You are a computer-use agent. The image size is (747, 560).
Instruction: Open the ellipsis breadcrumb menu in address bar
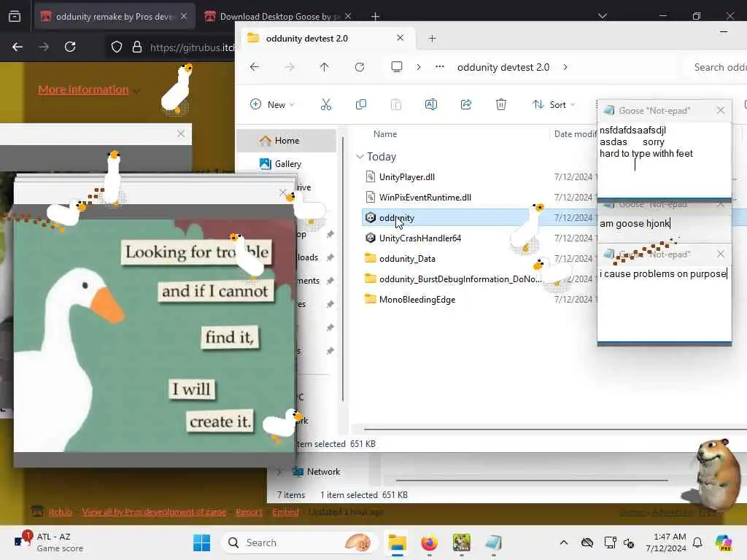click(x=440, y=66)
